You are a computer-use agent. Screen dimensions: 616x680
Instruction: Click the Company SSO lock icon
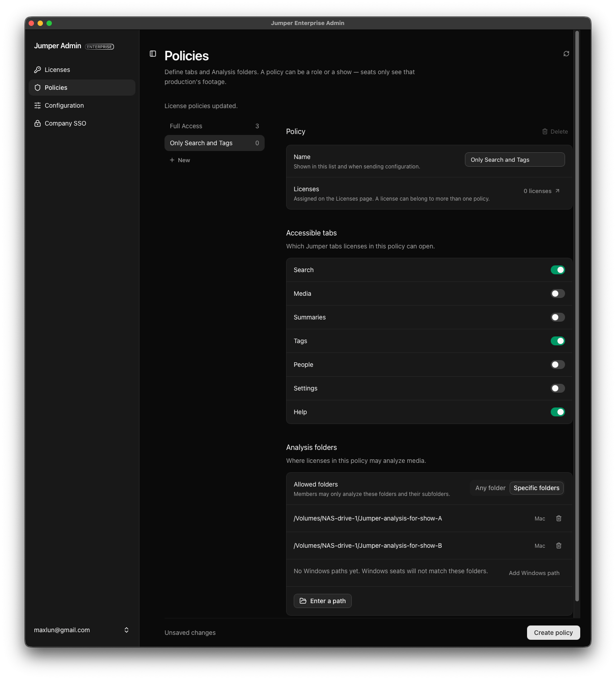point(38,123)
